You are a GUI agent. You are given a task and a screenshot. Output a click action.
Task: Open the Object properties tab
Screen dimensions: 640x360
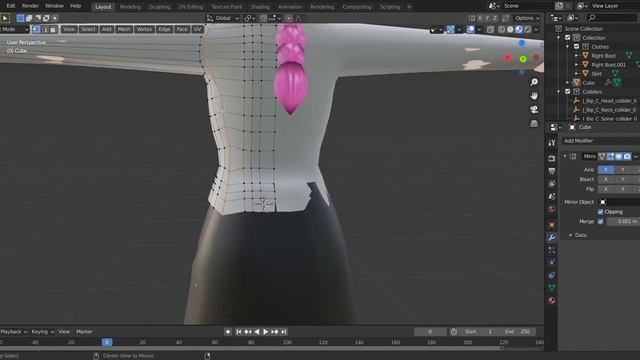[x=552, y=224]
